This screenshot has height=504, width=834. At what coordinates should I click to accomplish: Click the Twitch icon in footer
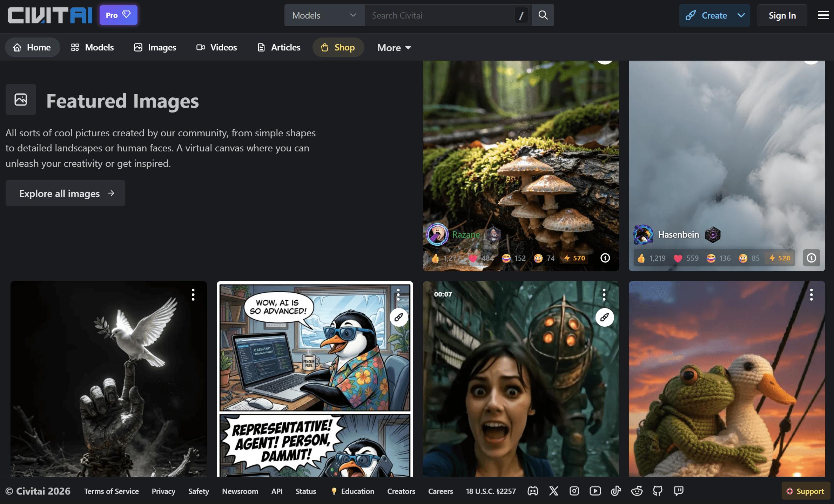tap(678, 491)
